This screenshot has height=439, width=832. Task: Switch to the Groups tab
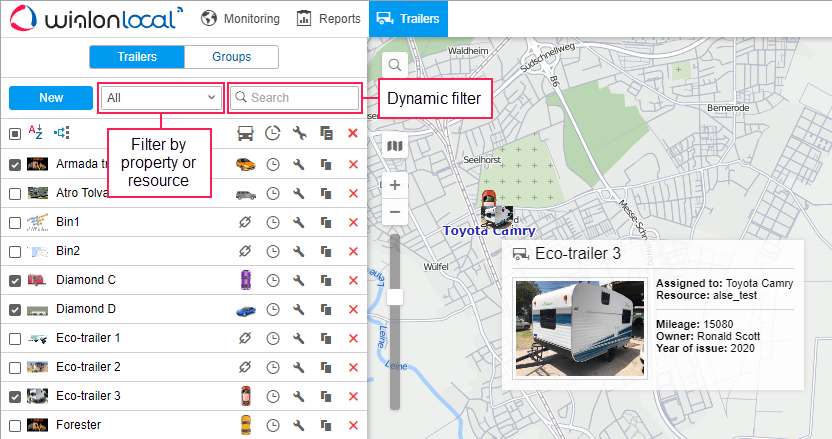point(231,57)
